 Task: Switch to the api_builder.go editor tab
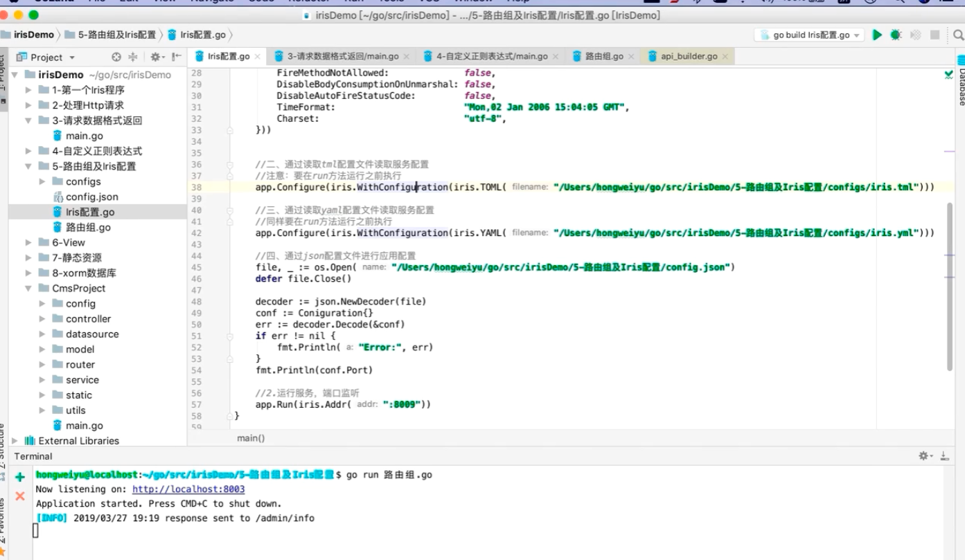click(688, 56)
